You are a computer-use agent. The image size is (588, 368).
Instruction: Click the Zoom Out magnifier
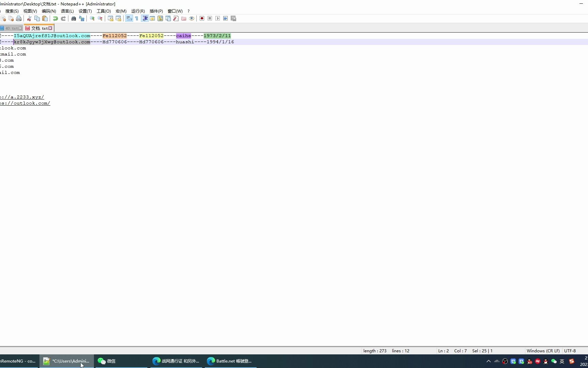(100, 18)
